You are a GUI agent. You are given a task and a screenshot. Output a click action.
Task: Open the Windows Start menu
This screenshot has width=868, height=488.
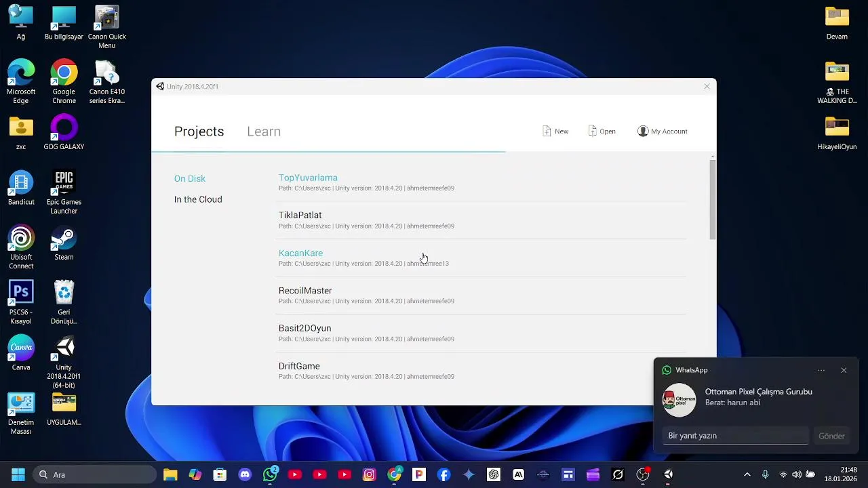(18, 474)
